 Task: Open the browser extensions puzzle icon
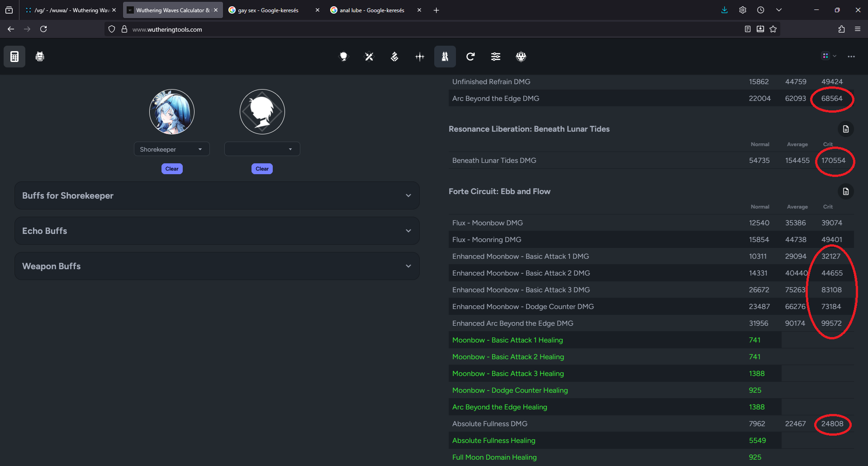[841, 29]
